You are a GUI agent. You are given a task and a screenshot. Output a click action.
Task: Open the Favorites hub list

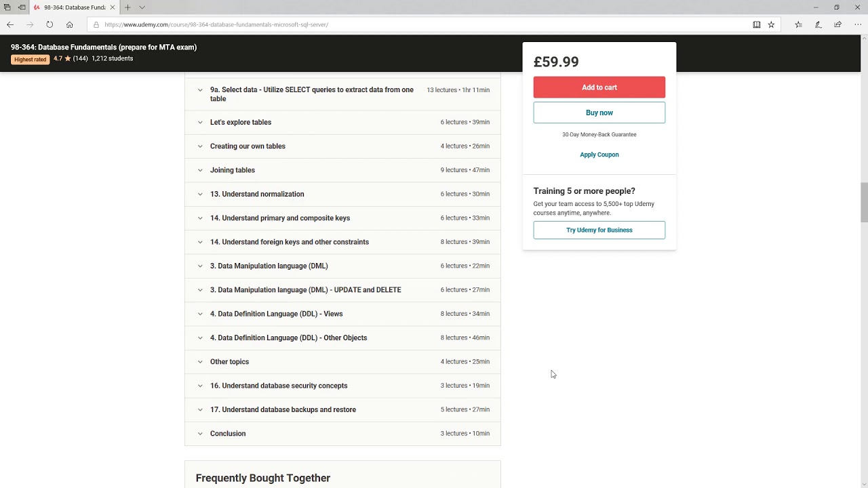click(798, 24)
